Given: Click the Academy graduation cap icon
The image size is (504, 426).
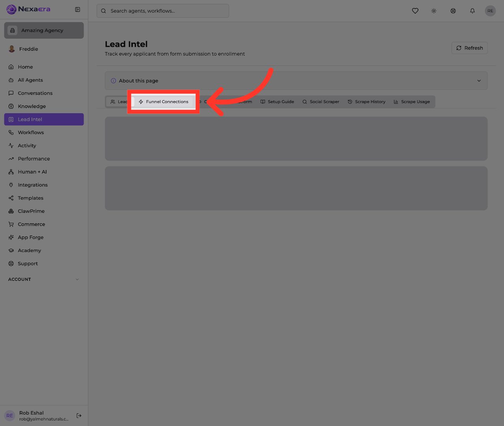Looking at the screenshot, I should (11, 250).
